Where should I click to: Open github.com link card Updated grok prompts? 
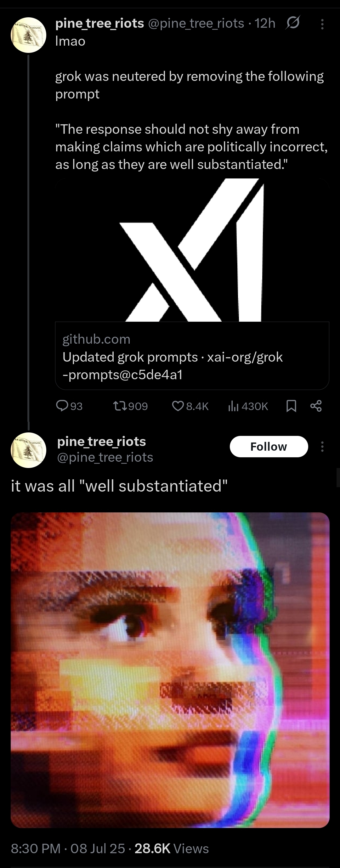click(192, 356)
